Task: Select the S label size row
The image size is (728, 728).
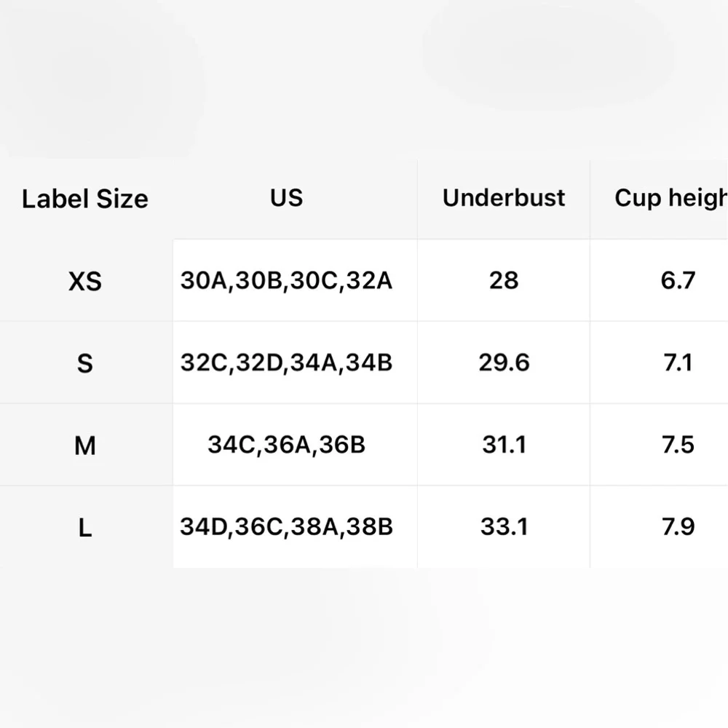Action: [84, 363]
